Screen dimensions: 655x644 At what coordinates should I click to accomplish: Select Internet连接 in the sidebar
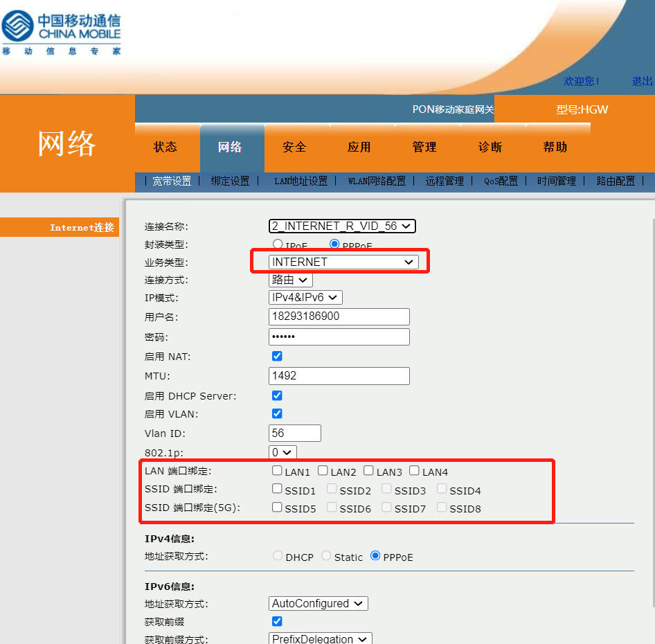click(x=60, y=227)
